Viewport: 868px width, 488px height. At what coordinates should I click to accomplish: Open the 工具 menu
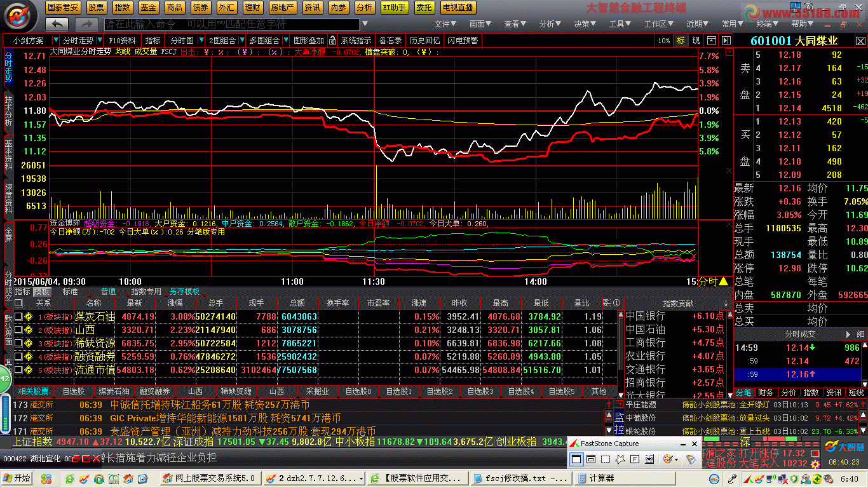click(x=620, y=24)
